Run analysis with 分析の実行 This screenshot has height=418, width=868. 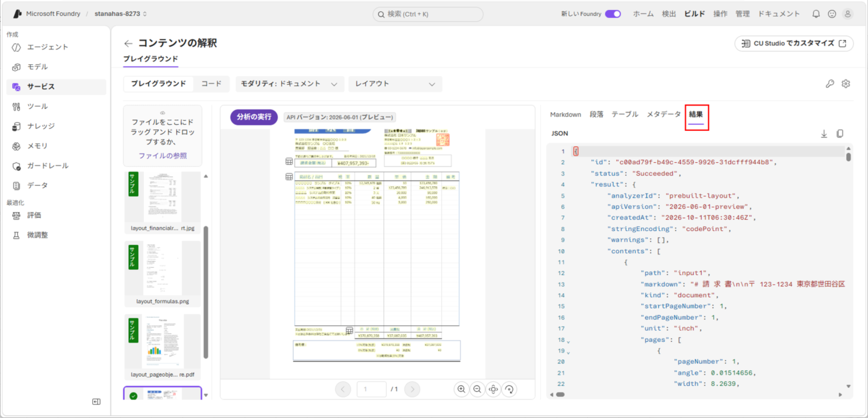point(254,117)
